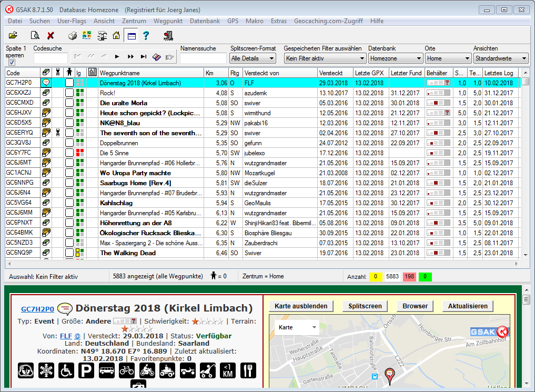
Task: Click the map marker pin
Action: point(389,375)
